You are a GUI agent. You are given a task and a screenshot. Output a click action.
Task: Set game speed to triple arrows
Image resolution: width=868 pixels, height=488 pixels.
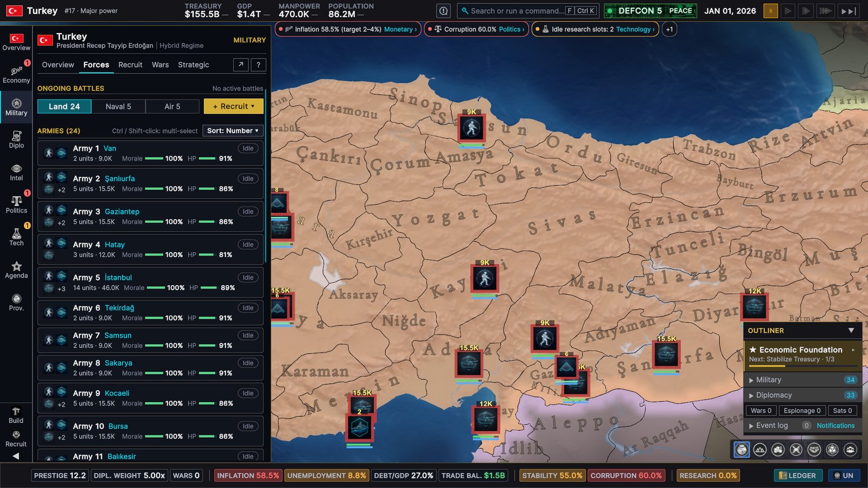coord(825,11)
